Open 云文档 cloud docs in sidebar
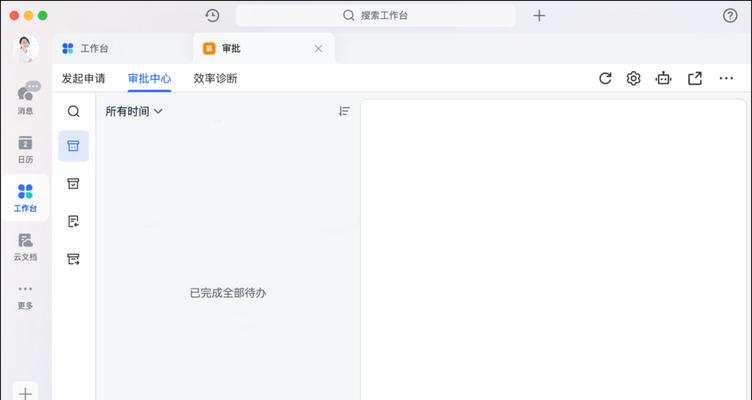752x400 pixels. coord(25,247)
